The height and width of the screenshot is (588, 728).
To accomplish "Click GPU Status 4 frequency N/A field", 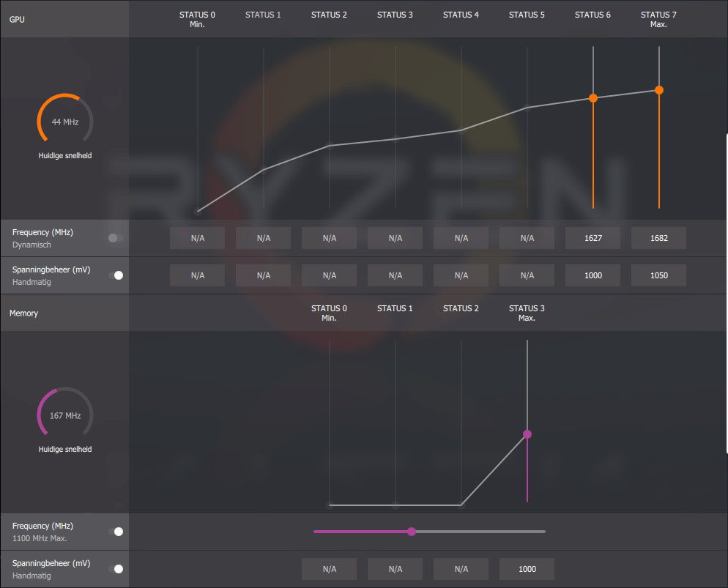I will [x=461, y=238].
